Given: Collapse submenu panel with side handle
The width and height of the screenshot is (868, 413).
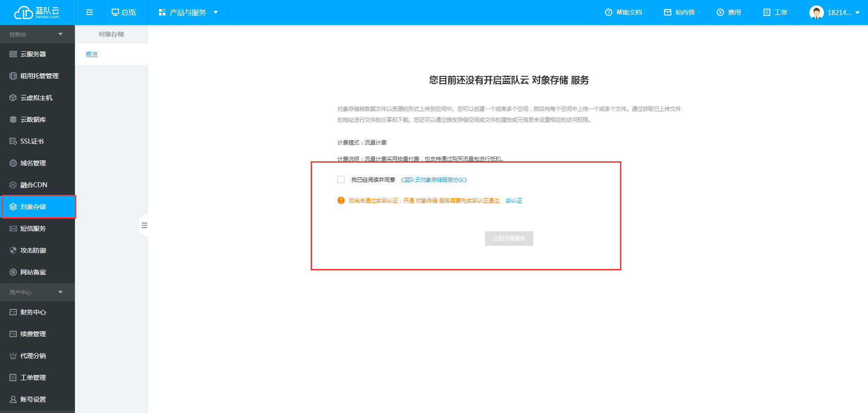Looking at the screenshot, I should [144, 225].
